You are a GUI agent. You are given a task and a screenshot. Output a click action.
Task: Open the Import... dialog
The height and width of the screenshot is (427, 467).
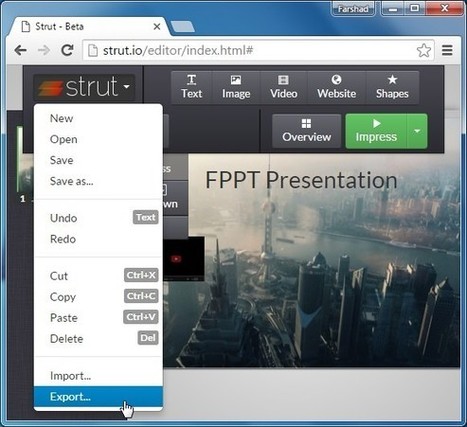click(98, 376)
